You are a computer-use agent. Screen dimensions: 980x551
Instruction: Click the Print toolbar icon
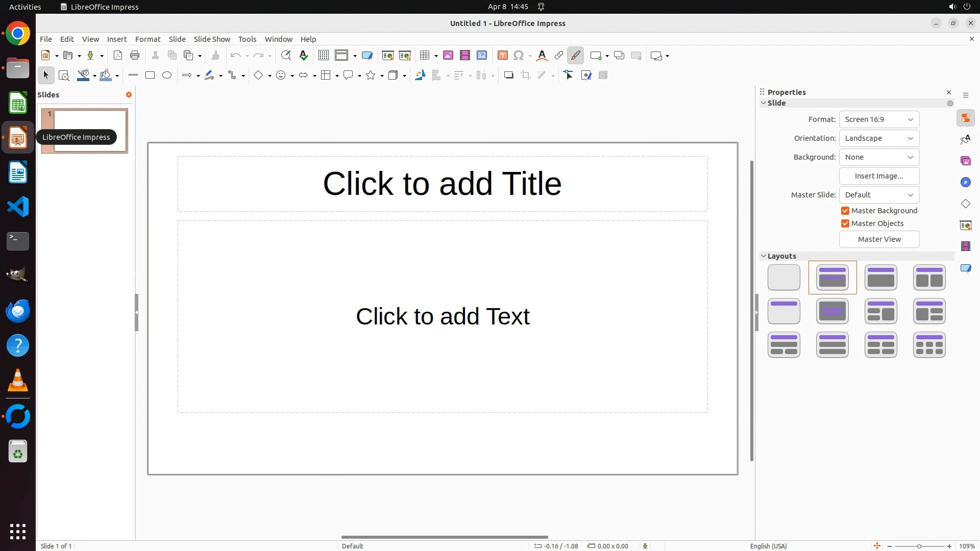135,56
